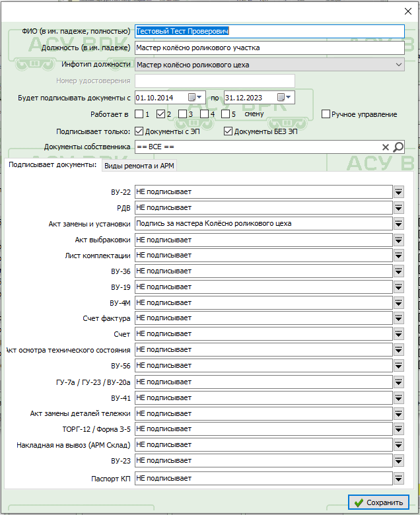
Task: Check shift 4 checkbox
Action: click(x=204, y=114)
